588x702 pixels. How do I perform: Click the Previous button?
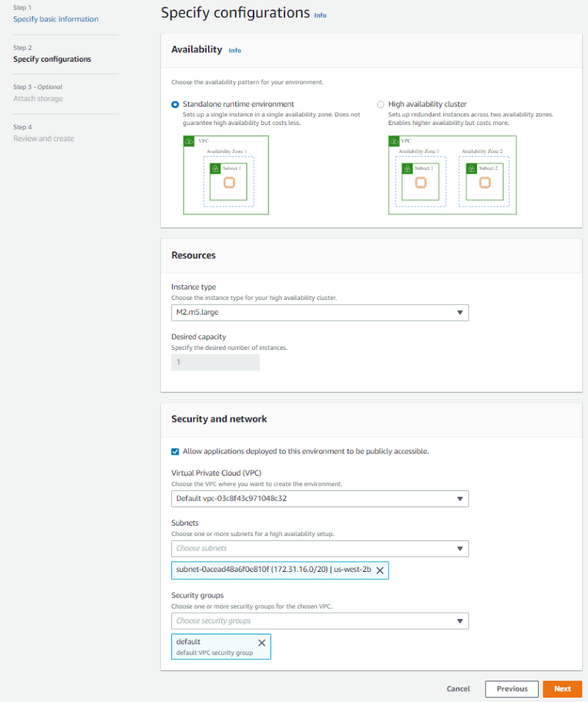[x=512, y=689]
